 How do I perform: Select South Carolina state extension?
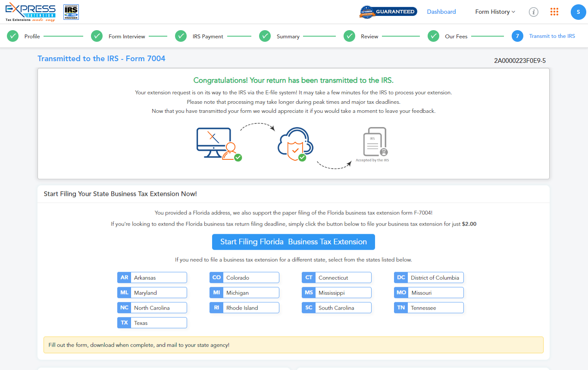click(337, 308)
